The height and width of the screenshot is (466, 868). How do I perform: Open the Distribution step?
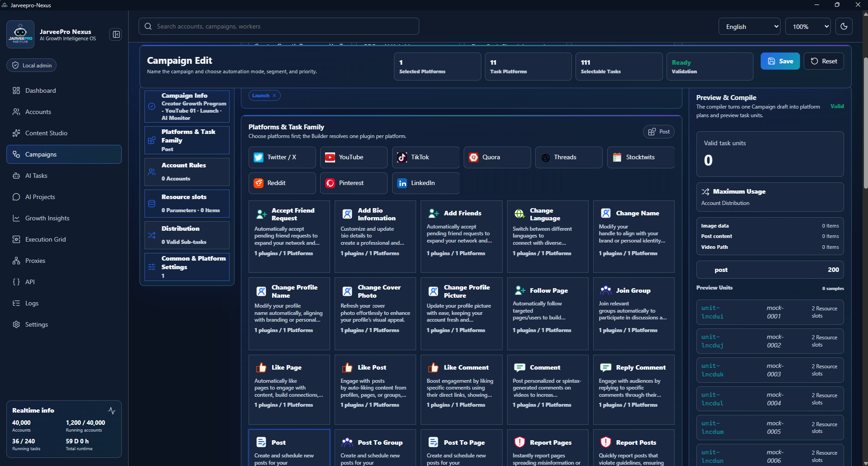(x=187, y=235)
